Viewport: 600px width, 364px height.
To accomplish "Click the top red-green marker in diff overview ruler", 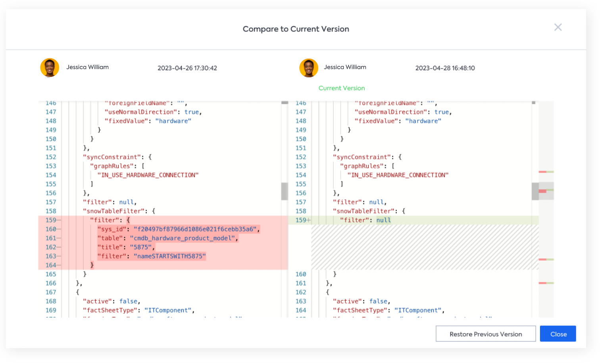I will [x=546, y=172].
